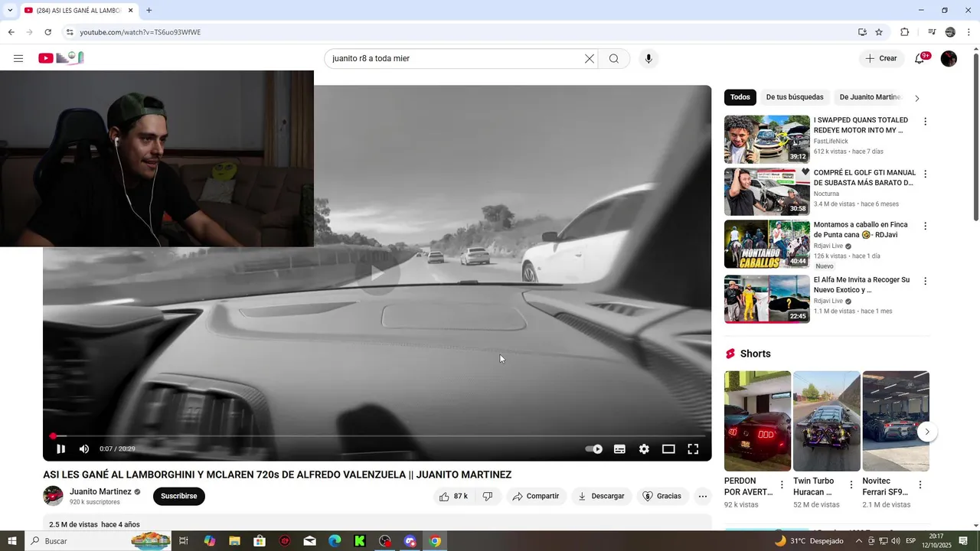
Task: Open the account avatar menu
Action: pos(949,59)
